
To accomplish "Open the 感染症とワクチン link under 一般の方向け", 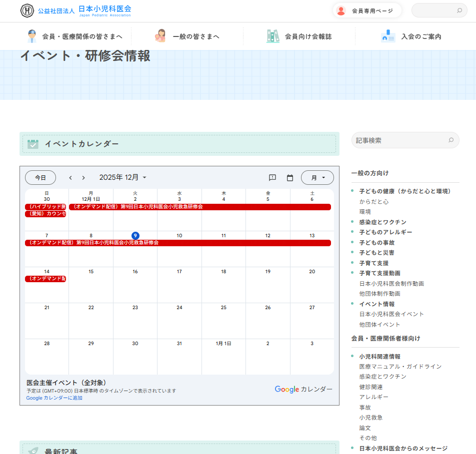I will pos(382,222).
